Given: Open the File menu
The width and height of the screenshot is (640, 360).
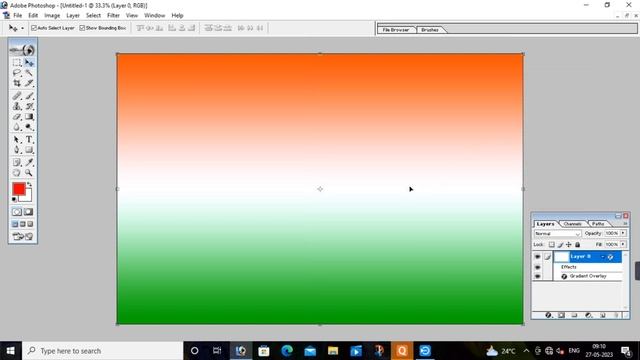Looking at the screenshot, I should (18, 16).
